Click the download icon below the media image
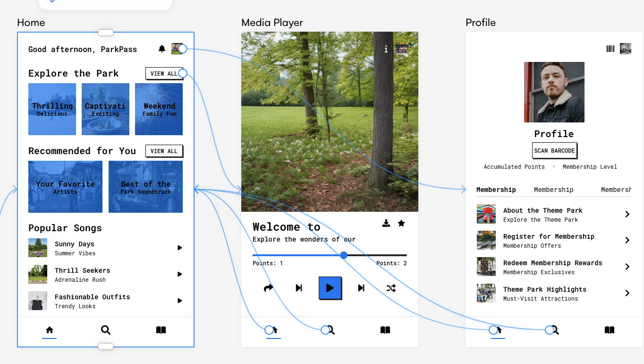 click(386, 223)
